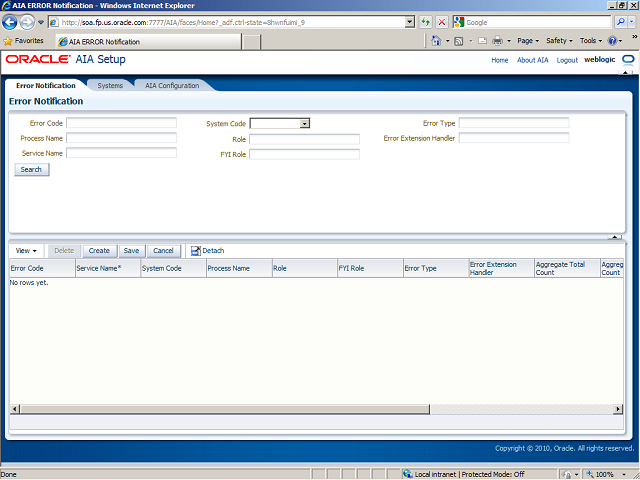Click the Error Code input field
Image resolution: width=640 pixels, height=480 pixels.
coord(121,123)
